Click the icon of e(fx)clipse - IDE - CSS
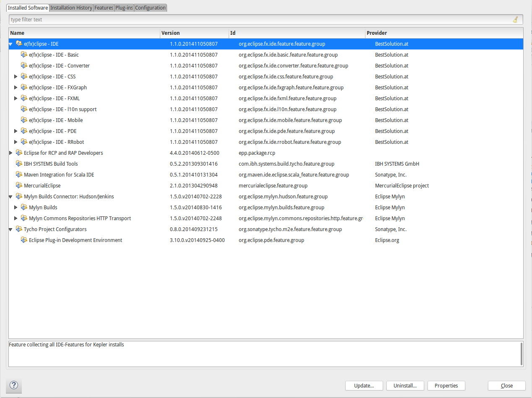 pyautogui.click(x=24, y=76)
